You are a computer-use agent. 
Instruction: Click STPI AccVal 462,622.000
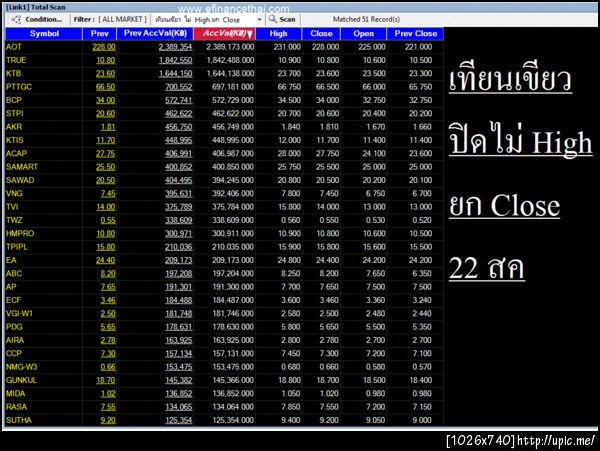click(233, 114)
